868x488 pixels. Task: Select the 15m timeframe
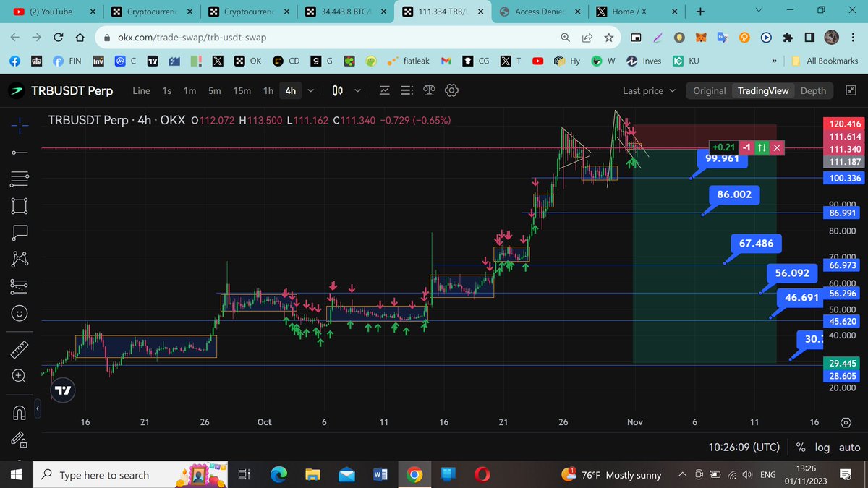(242, 90)
